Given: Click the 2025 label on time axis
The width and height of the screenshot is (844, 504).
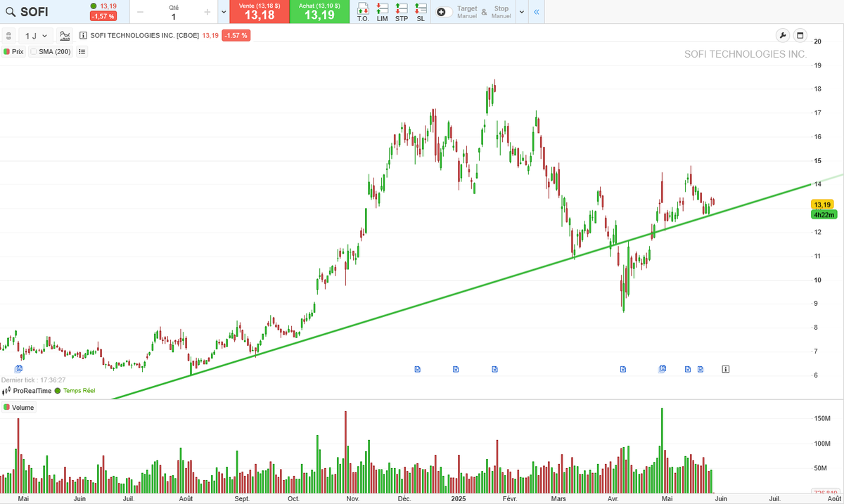Looking at the screenshot, I should point(458,498).
